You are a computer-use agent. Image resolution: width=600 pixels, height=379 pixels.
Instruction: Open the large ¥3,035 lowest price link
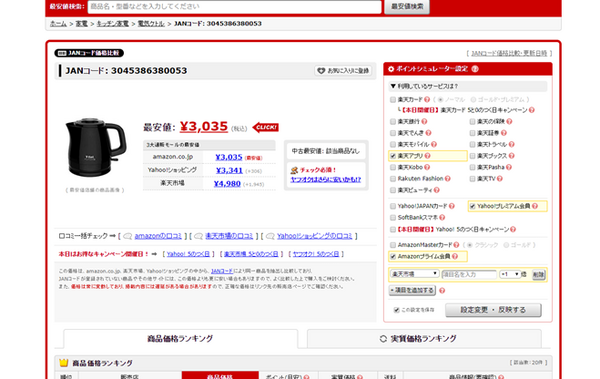(204, 126)
